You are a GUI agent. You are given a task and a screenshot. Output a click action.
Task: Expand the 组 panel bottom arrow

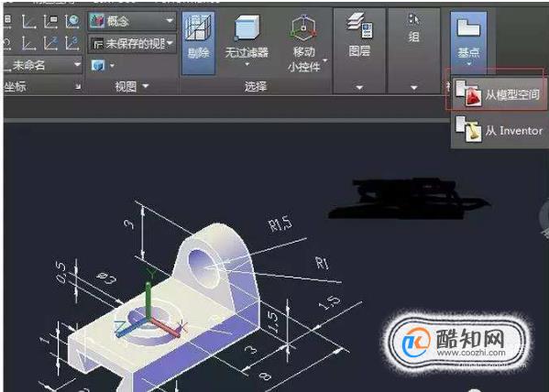click(414, 87)
